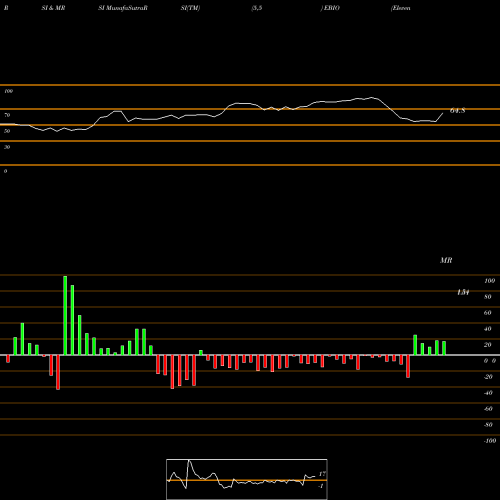
Task: Click the '-1' value in mini chart
Action: click(321, 486)
